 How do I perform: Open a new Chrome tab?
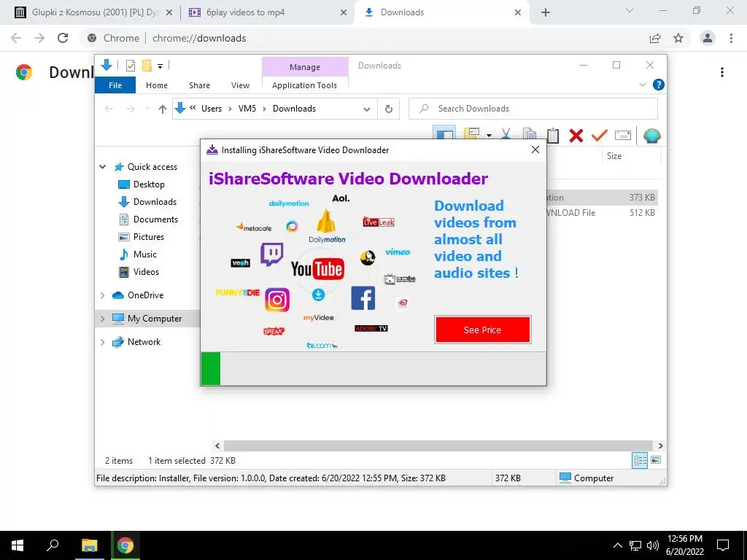point(546,13)
